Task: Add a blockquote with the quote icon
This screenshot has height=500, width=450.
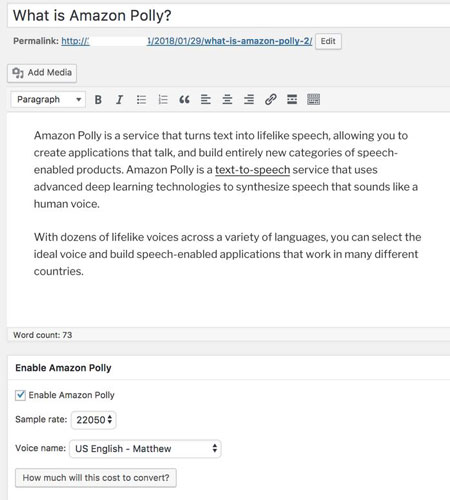Action: 184,100
